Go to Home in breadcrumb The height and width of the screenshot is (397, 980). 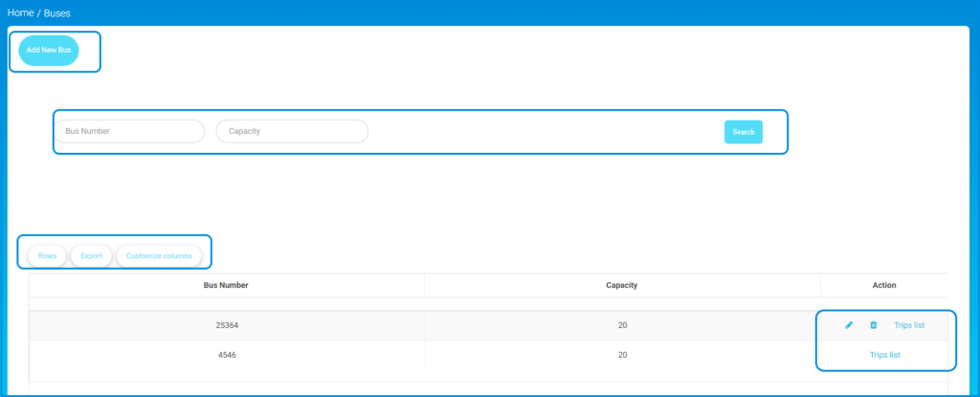(21, 12)
